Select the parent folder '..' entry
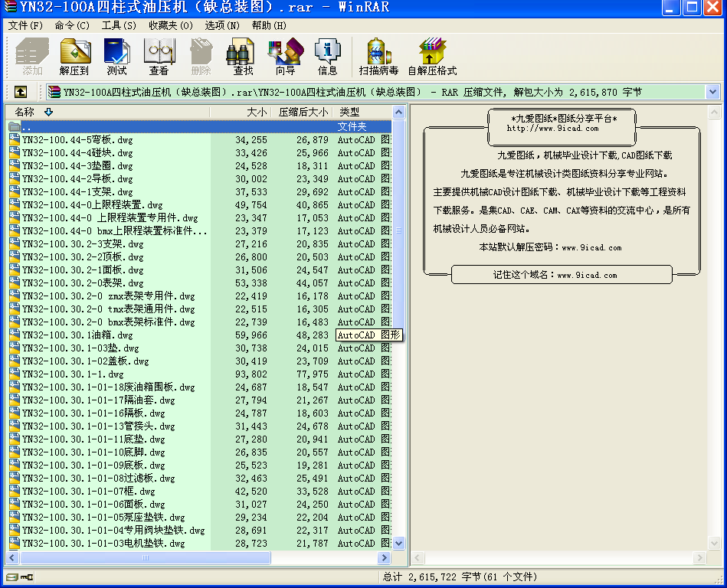Viewport: 727px width, 588px height. coord(27,127)
